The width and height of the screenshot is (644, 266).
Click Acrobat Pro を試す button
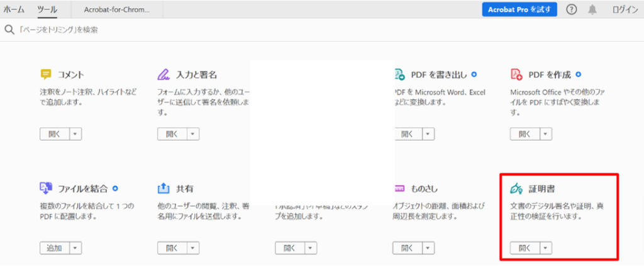519,9
